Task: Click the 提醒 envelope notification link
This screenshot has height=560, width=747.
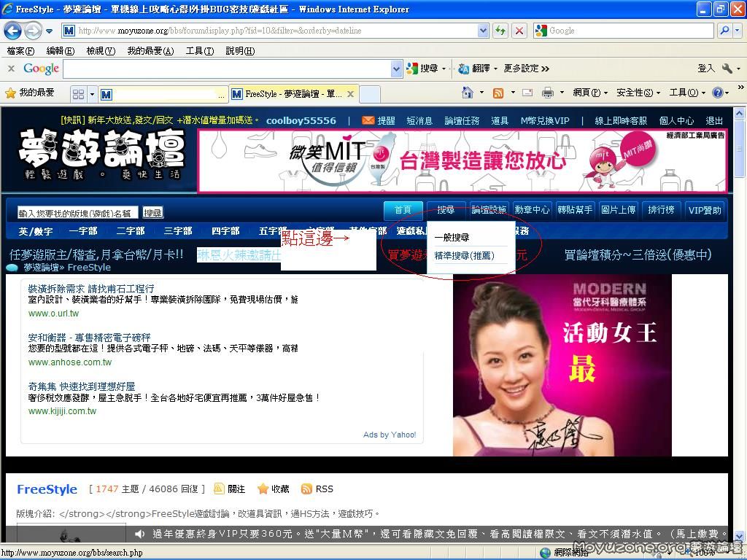Action: (x=379, y=121)
